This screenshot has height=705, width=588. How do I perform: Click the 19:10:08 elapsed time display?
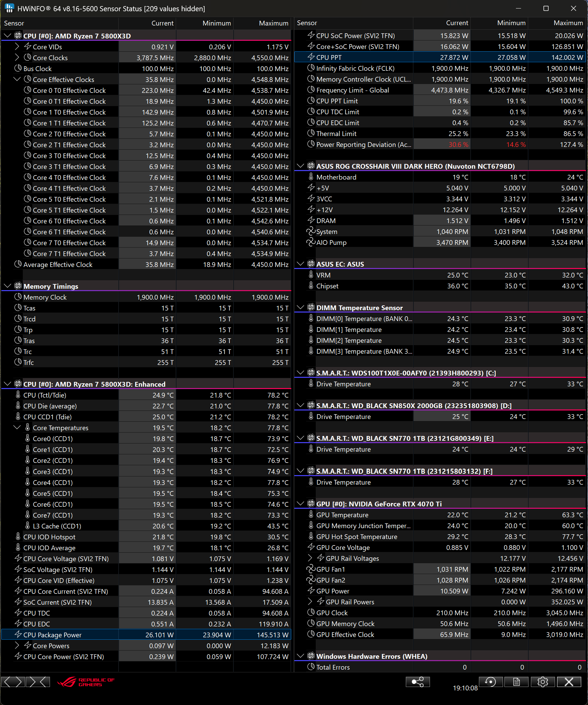(465, 688)
